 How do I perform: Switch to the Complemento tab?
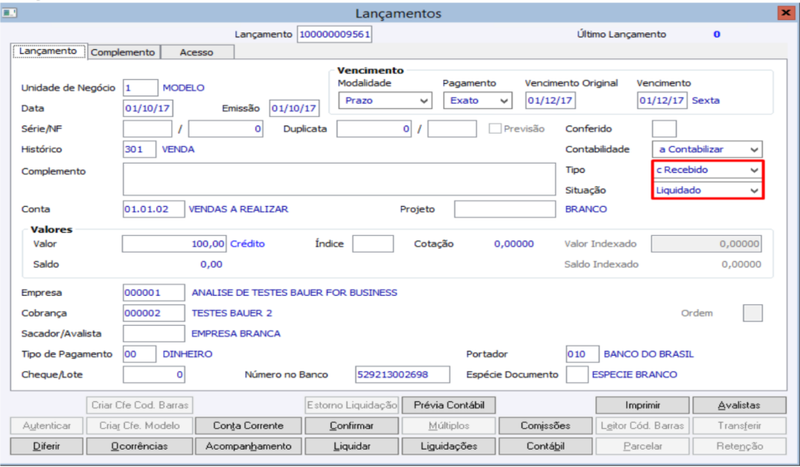pos(123,52)
